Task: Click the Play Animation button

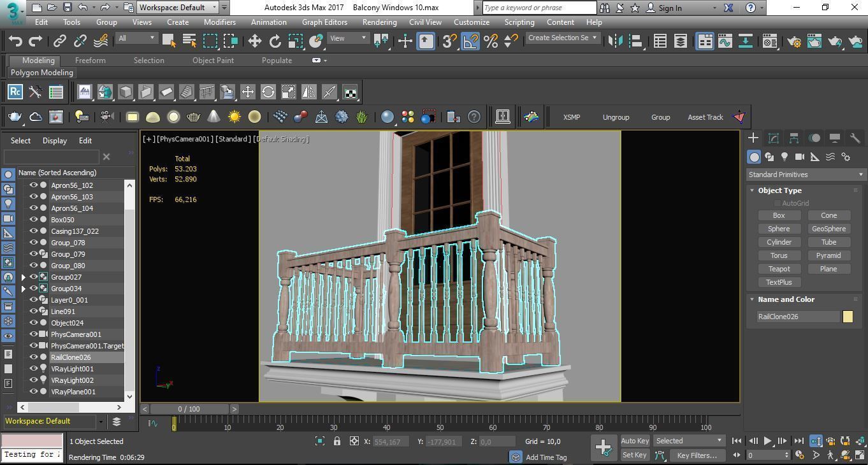Action: point(767,440)
